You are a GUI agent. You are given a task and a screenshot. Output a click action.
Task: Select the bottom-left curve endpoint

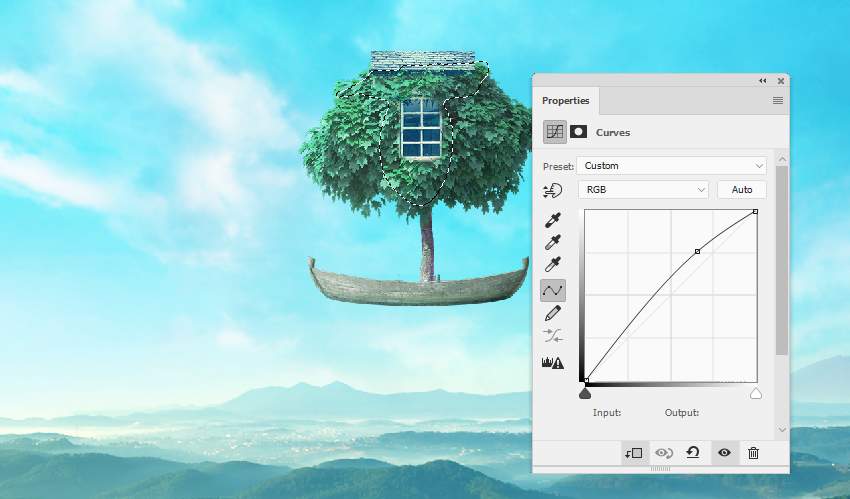(586, 380)
